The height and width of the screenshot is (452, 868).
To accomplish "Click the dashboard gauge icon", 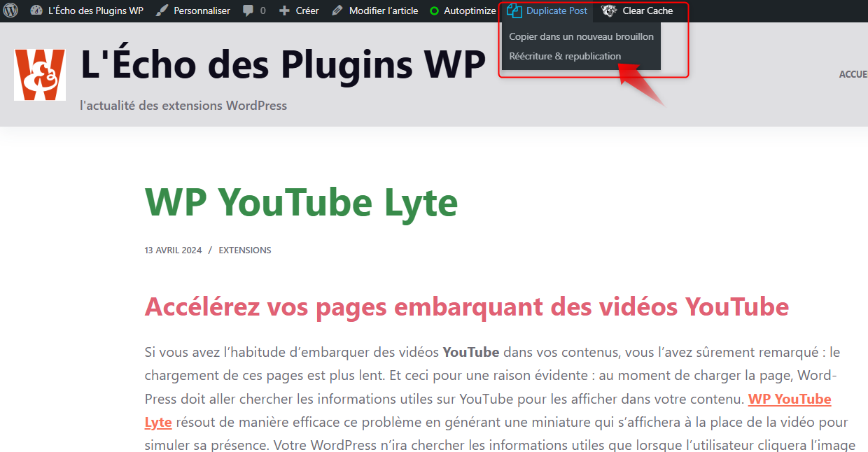I will pyautogui.click(x=36, y=10).
